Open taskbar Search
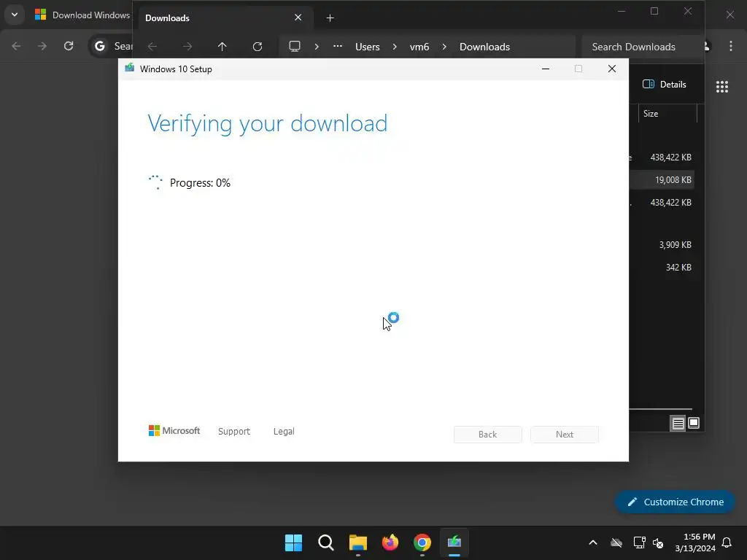Viewport: 747px width, 560px height. [x=326, y=542]
